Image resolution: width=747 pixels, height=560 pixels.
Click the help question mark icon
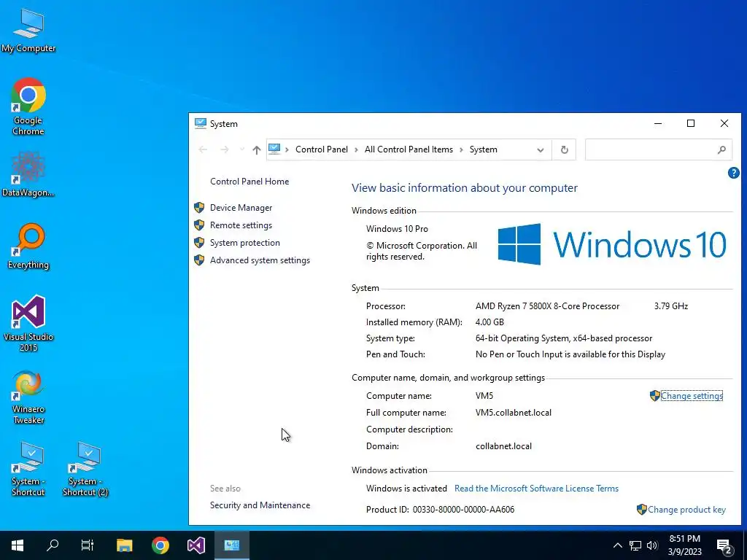(734, 173)
